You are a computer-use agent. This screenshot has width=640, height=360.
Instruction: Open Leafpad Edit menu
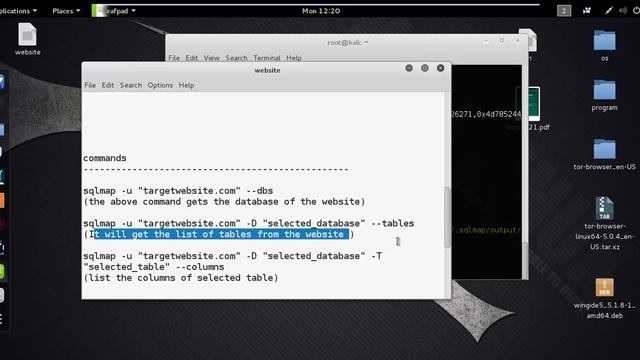(108, 85)
